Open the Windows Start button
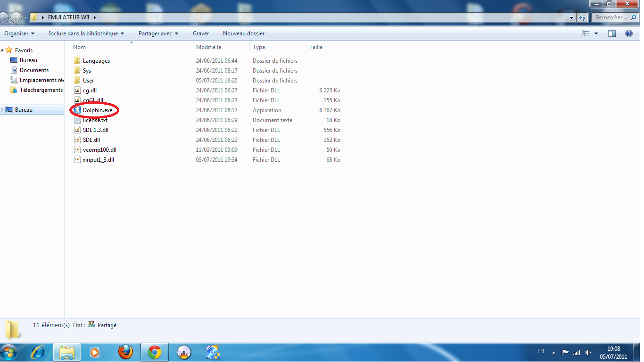 pos(9,352)
